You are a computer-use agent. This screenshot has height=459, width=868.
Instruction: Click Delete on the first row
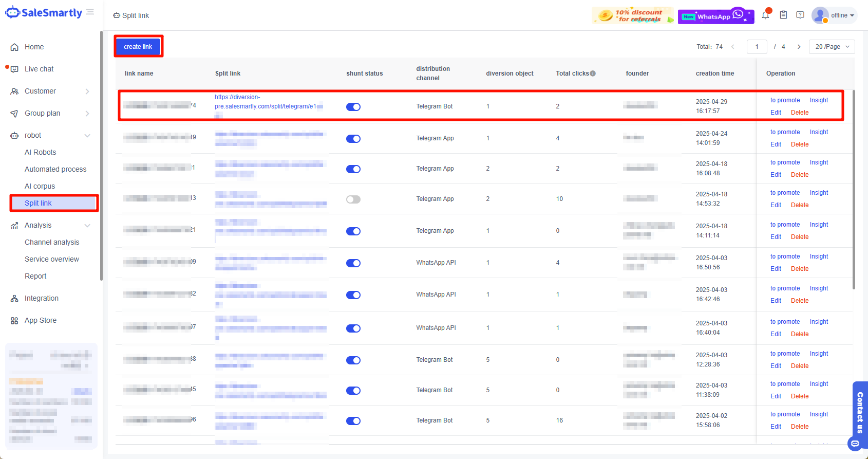click(799, 113)
